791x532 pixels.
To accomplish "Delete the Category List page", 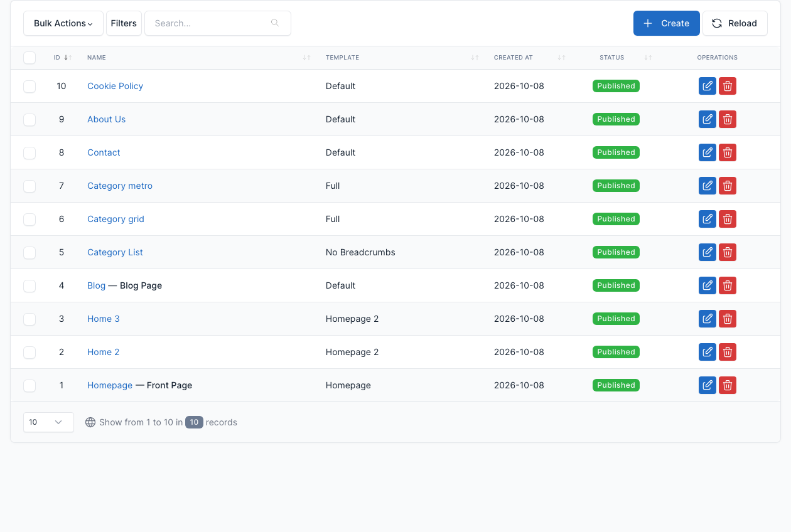I will 728,252.
